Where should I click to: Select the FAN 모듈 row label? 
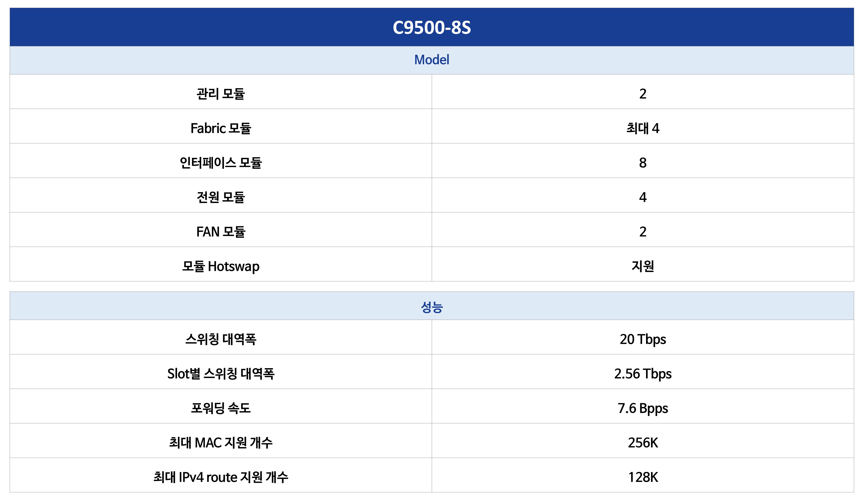[x=221, y=232]
